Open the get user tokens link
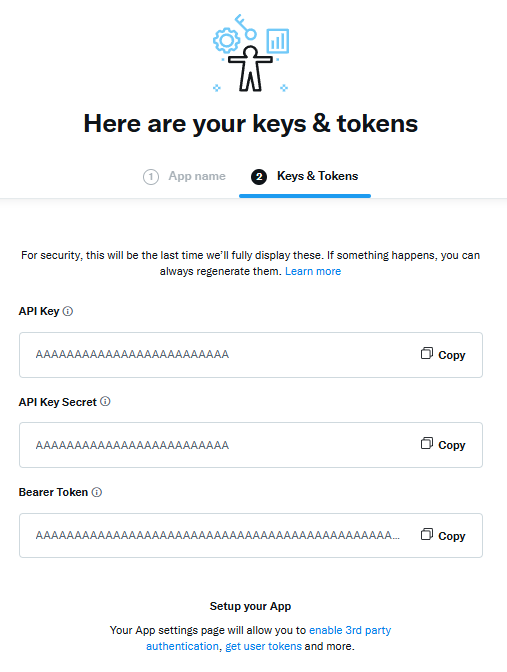The image size is (507, 672). point(264,646)
